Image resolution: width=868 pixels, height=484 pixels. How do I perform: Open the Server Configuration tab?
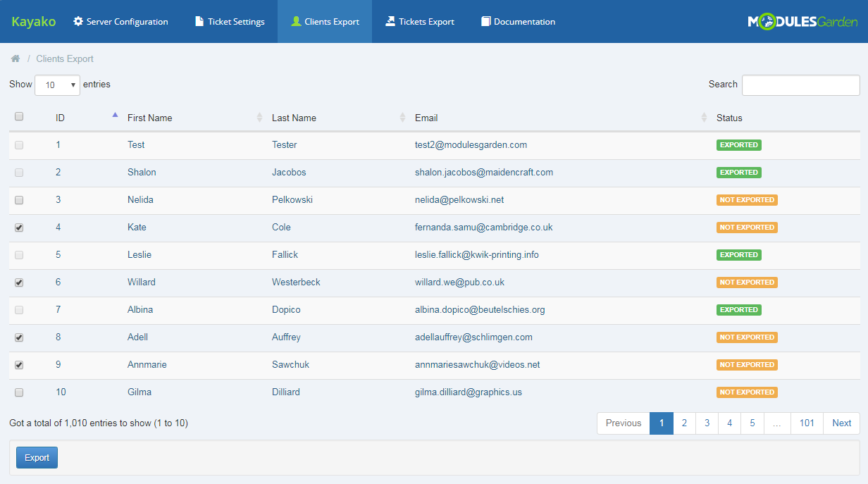(x=120, y=21)
